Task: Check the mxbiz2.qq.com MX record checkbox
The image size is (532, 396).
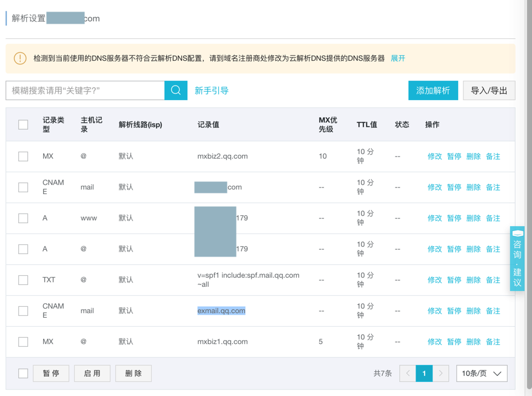Action: (23, 156)
